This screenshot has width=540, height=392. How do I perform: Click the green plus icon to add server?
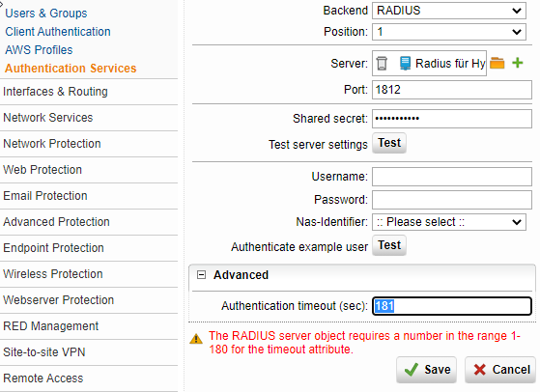click(x=517, y=63)
